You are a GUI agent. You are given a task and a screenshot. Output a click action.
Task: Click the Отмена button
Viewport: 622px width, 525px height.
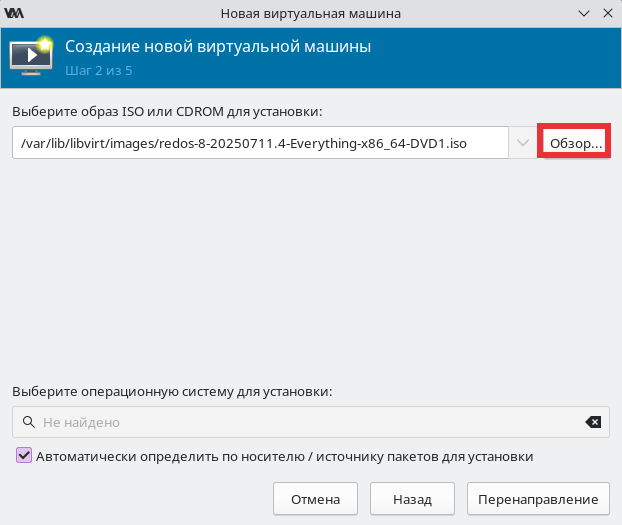(x=315, y=499)
